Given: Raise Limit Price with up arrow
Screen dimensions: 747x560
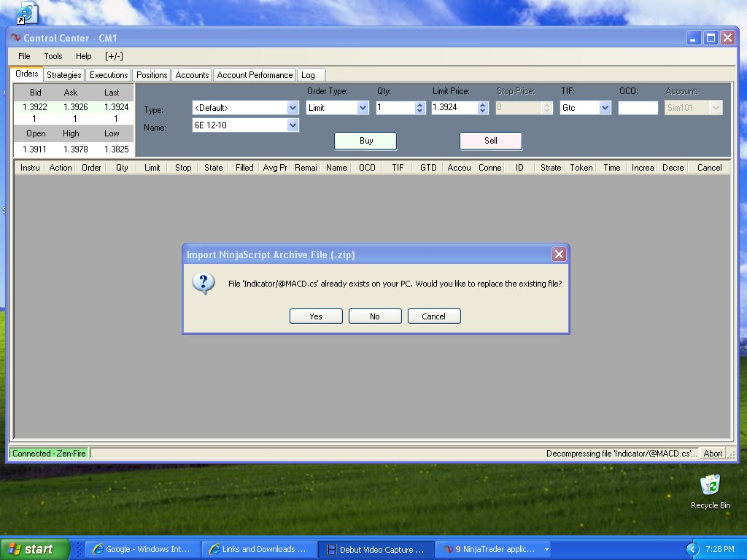Looking at the screenshot, I should click(482, 105).
